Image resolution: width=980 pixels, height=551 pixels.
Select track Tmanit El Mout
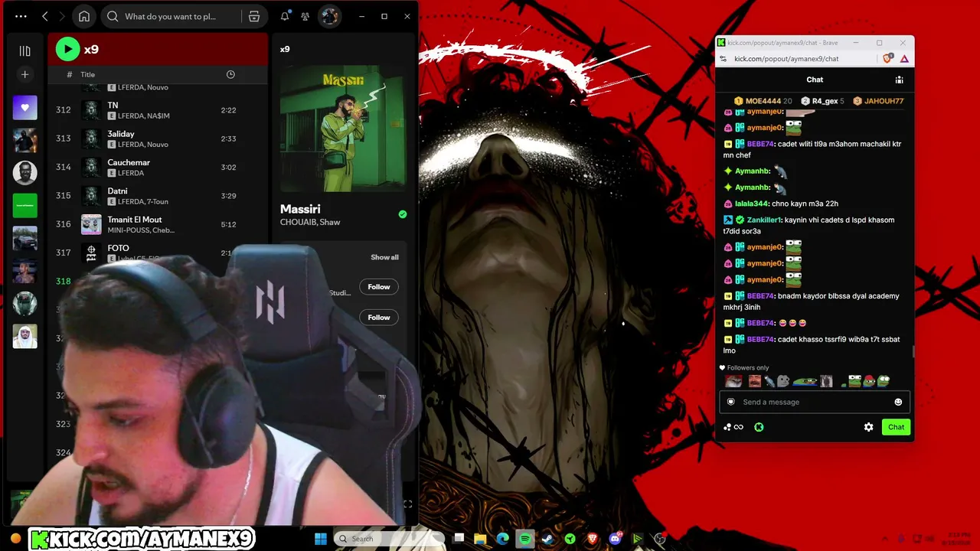(x=158, y=224)
